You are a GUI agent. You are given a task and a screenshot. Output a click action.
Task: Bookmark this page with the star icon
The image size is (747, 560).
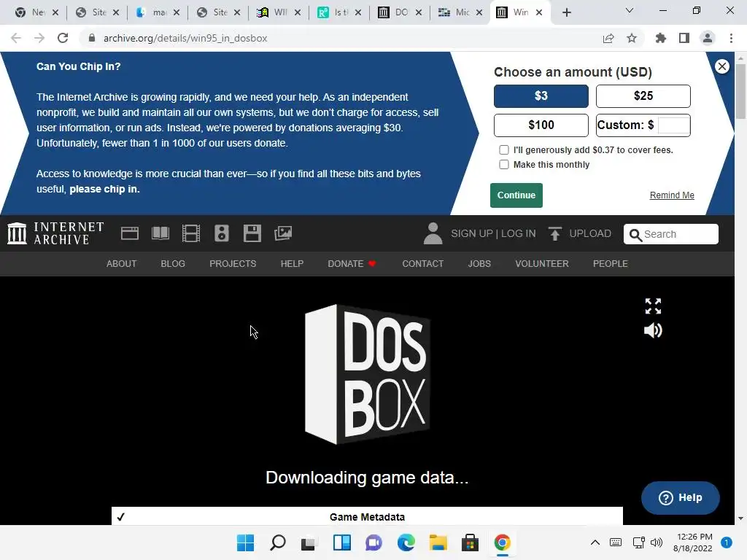click(632, 38)
